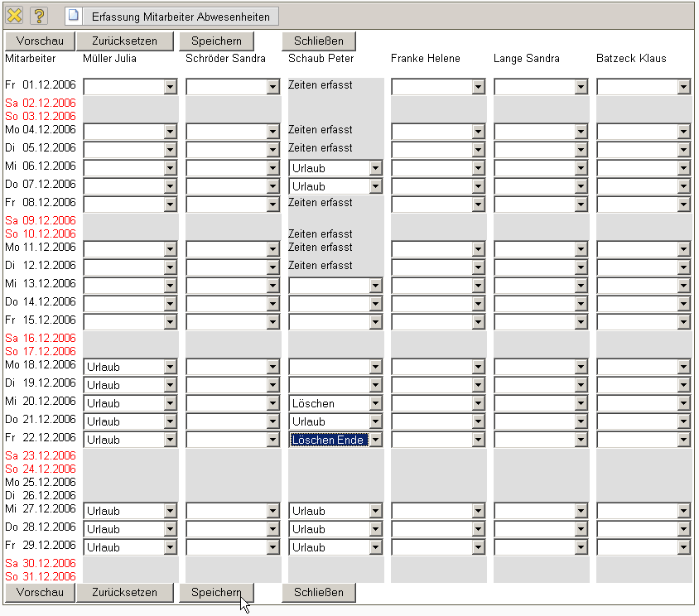
Task: Expand Schaub Peter Urlaub dropdown on 06.12.2006
Action: pos(375,168)
